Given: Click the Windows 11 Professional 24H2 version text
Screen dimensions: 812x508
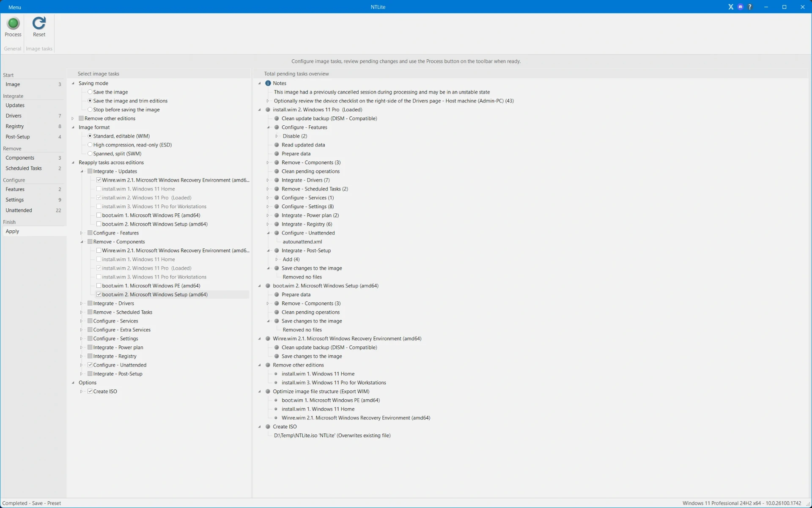Looking at the screenshot, I should click(741, 503).
